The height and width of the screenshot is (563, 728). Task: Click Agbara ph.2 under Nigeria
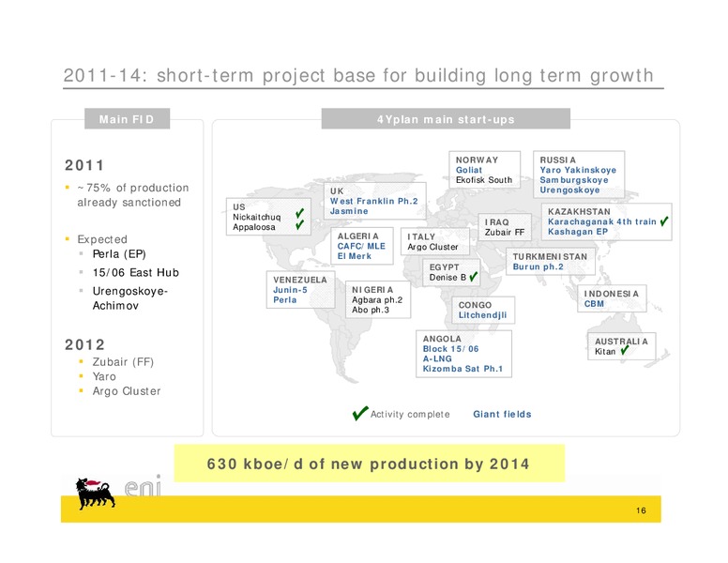[377, 300]
